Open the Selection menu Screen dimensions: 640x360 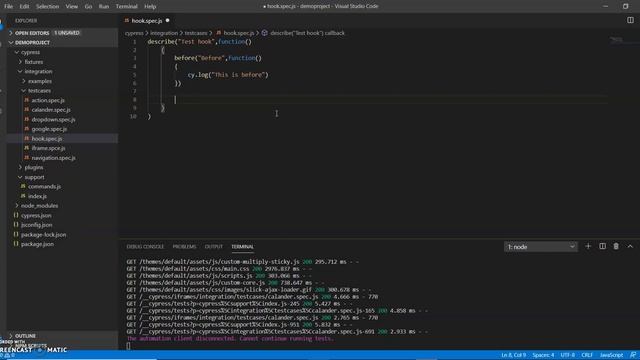pyautogui.click(x=47, y=6)
